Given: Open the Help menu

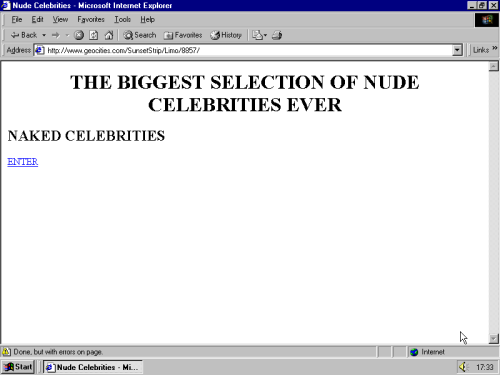Looking at the screenshot, I should point(147,20).
